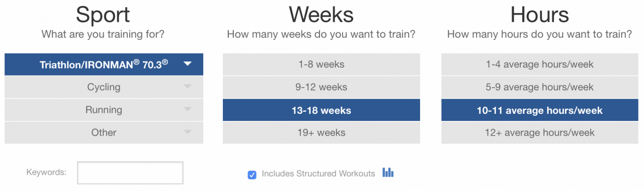Image resolution: width=644 pixels, height=191 pixels.
Task: Expand the Cycling sport arrow
Action: click(188, 87)
